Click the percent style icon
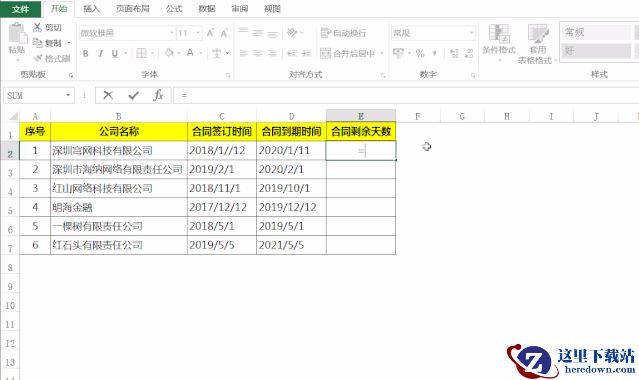 pos(420,53)
